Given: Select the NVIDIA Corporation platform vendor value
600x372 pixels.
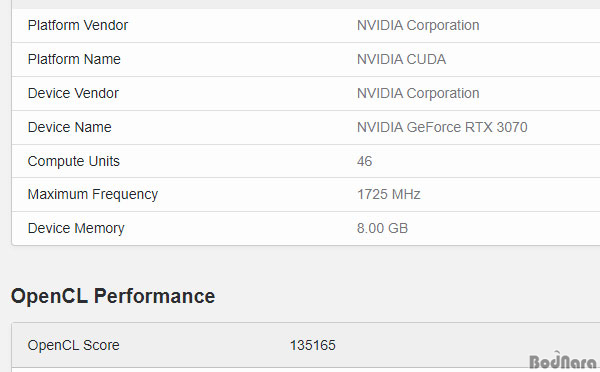Looking at the screenshot, I should coord(418,26).
